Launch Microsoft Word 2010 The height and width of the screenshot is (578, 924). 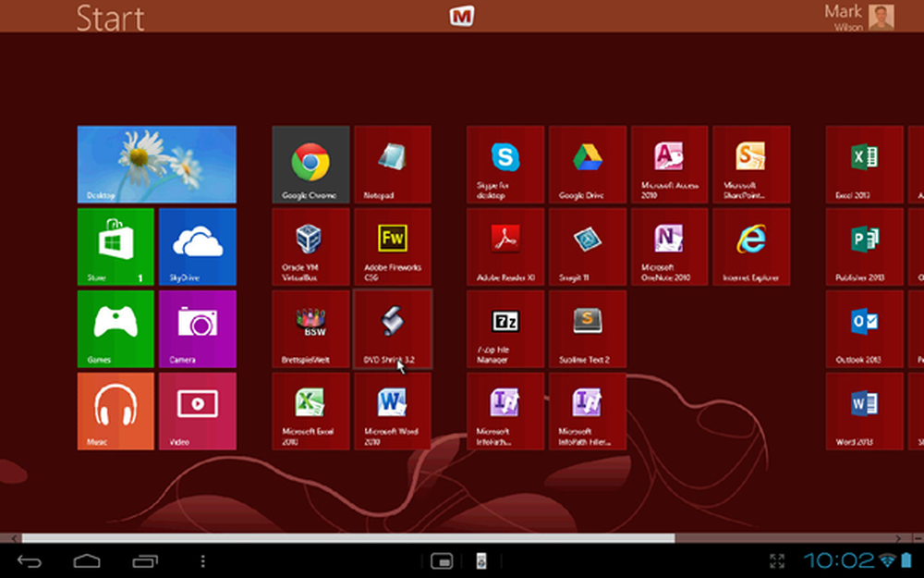tap(393, 412)
